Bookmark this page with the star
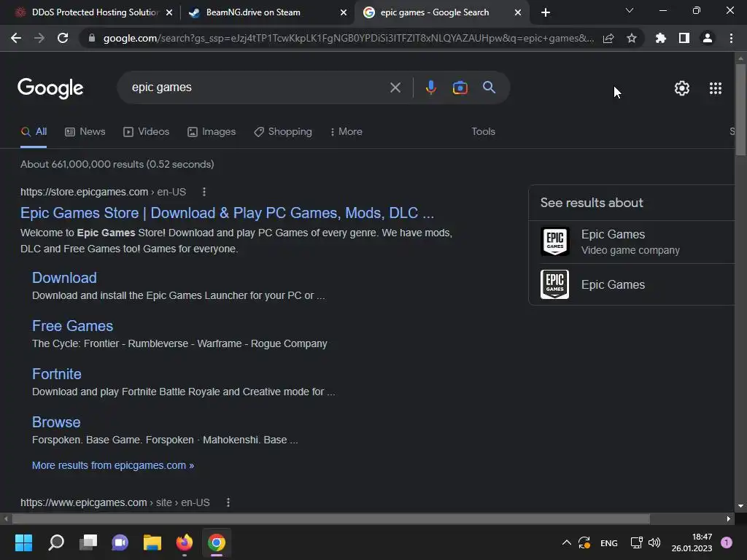The height and width of the screenshot is (560, 747). [632, 38]
